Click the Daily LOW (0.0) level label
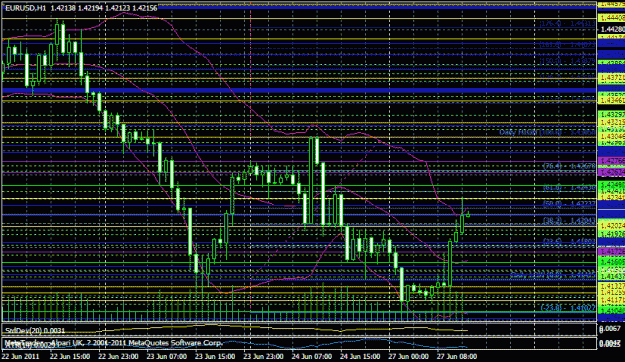The image size is (625, 362). (553, 275)
